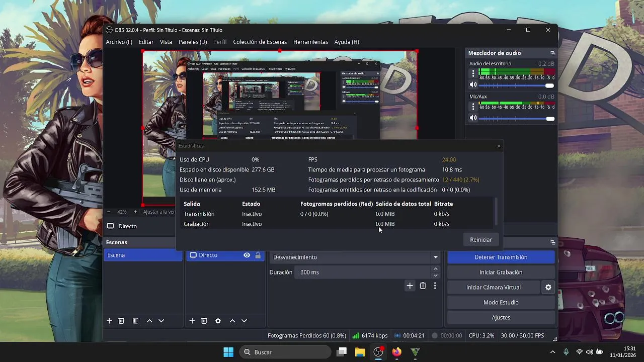Open the preview scaling dropdown Ajustar a la ventana
The image size is (644, 362).
pos(159,212)
